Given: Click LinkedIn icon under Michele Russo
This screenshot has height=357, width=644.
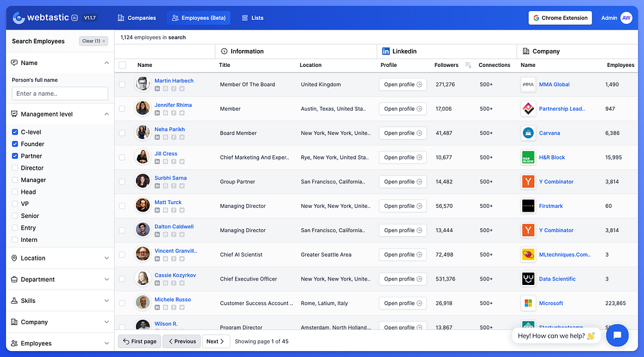Looking at the screenshot, I should click(x=157, y=307).
